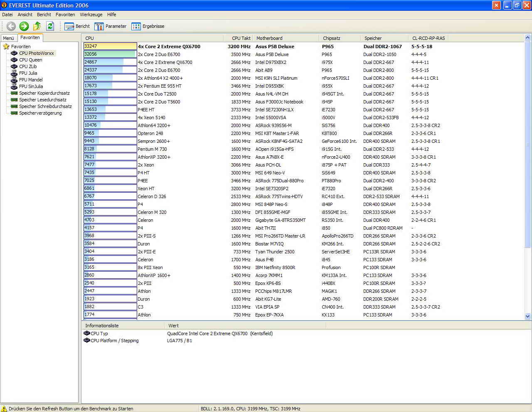Viewport: 532px width, 412px height.
Task: Select FPU Julia benchmark
Action: [28, 73]
